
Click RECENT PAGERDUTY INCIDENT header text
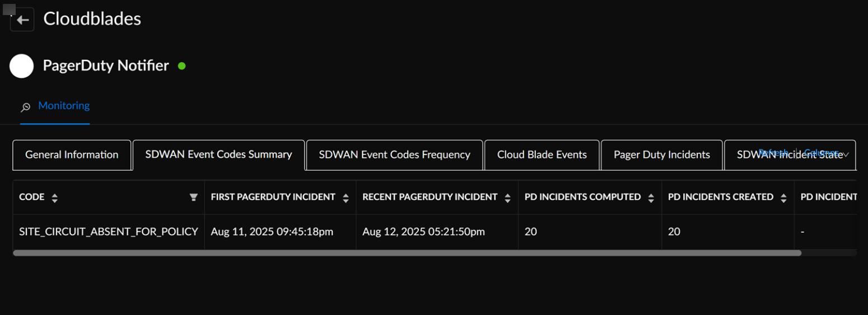coord(430,197)
